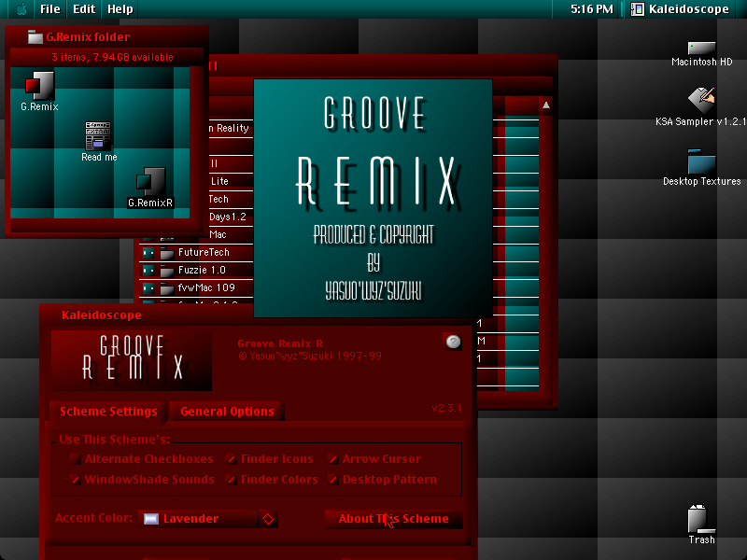
Task: Expand the Fuzzie 1.0 folder row
Action: point(148,271)
